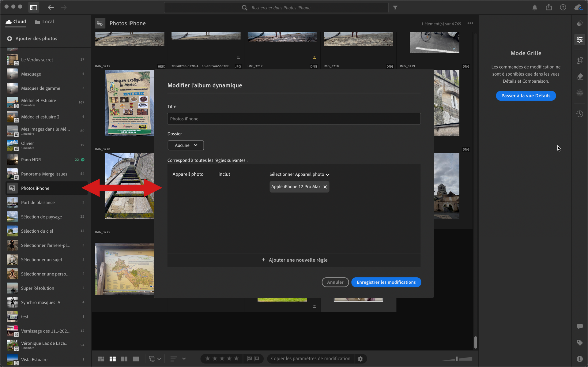Image resolution: width=588 pixels, height=367 pixels.
Task: Toggle the left sidebar panel icon
Action: click(34, 7)
